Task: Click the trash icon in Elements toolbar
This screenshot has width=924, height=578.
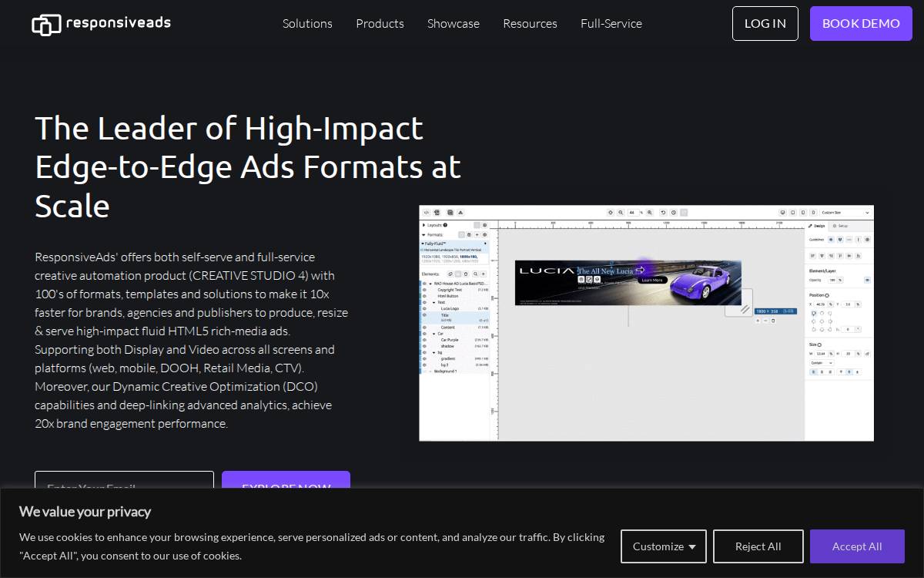Action: pyautogui.click(x=466, y=274)
